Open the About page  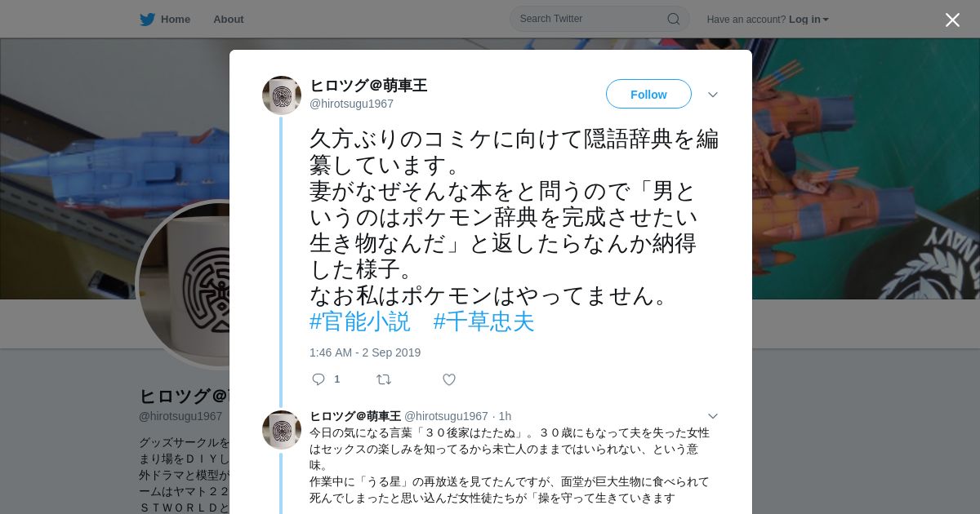(x=229, y=19)
